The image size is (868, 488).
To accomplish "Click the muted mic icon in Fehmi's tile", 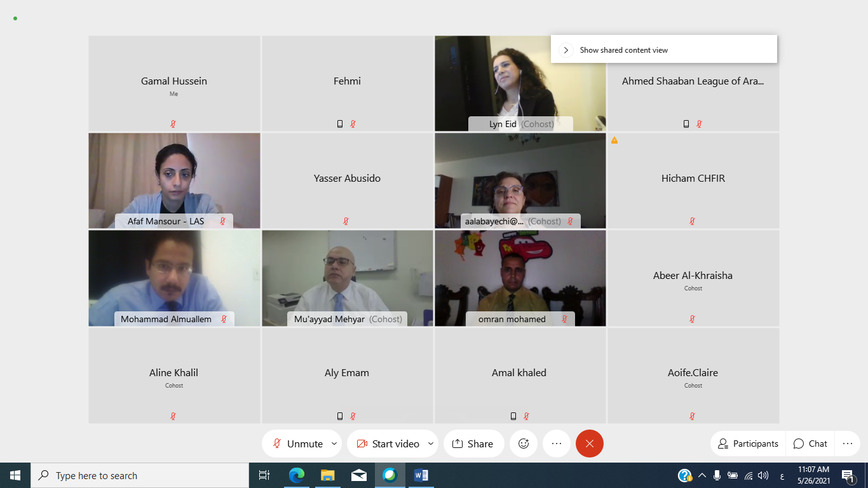I will pyautogui.click(x=353, y=124).
